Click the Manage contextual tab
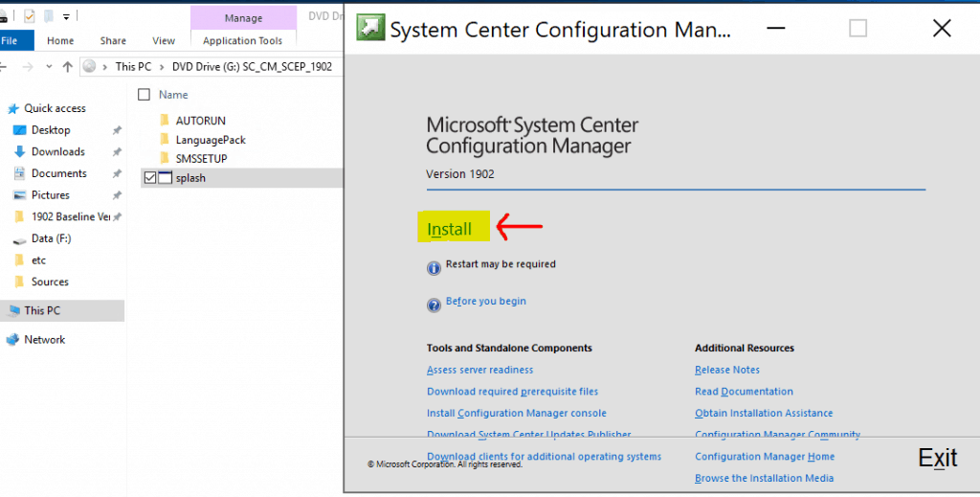 click(x=243, y=18)
